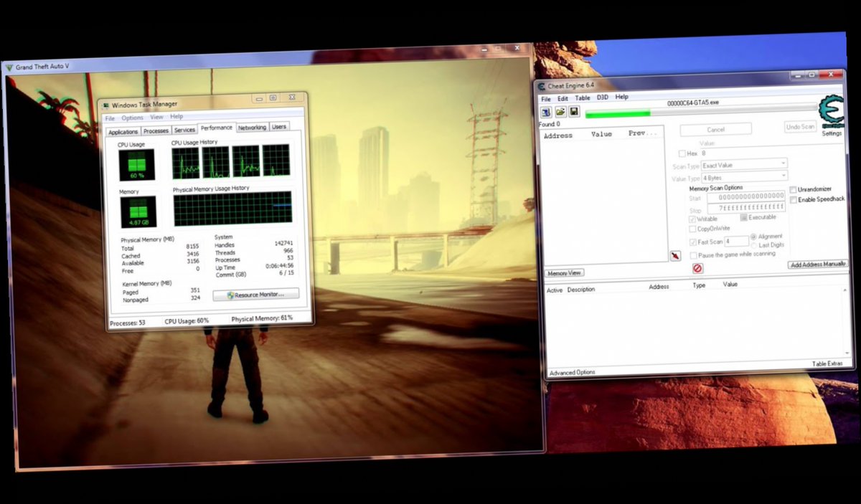The height and width of the screenshot is (504, 861).
Task: Toggle the Hex checkbox
Action: [682, 153]
